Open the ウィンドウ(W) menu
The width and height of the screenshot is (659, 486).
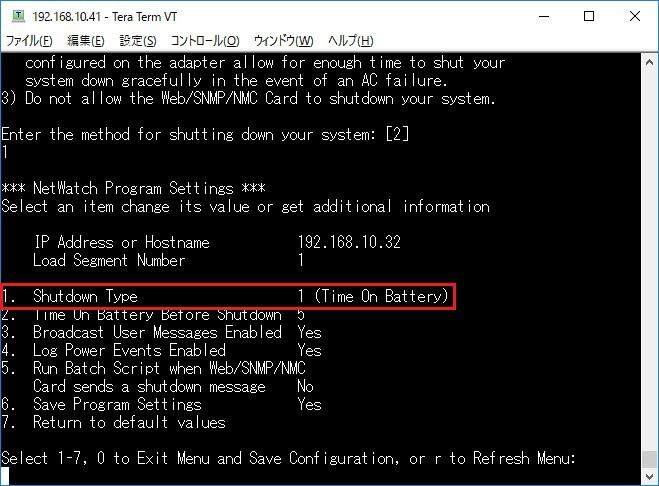pos(284,41)
